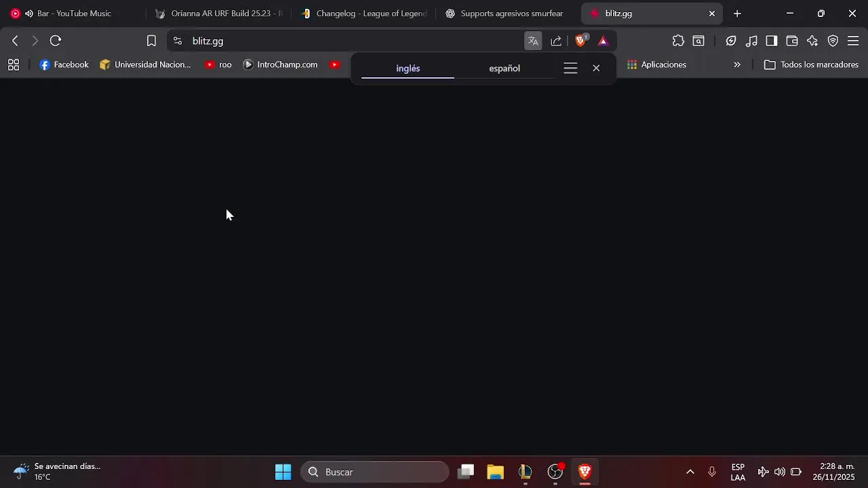Click the airplane mode network icon
This screenshot has width=868, height=488.
pyautogui.click(x=764, y=472)
